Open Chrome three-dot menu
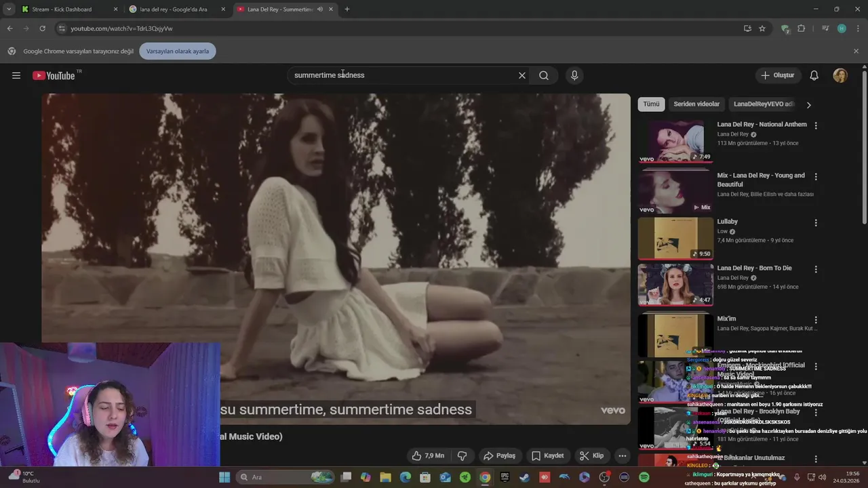 click(859, 28)
